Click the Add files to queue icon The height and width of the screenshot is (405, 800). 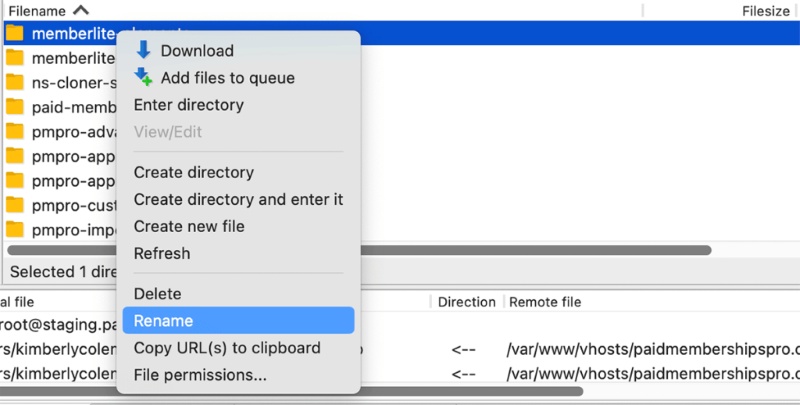143,78
